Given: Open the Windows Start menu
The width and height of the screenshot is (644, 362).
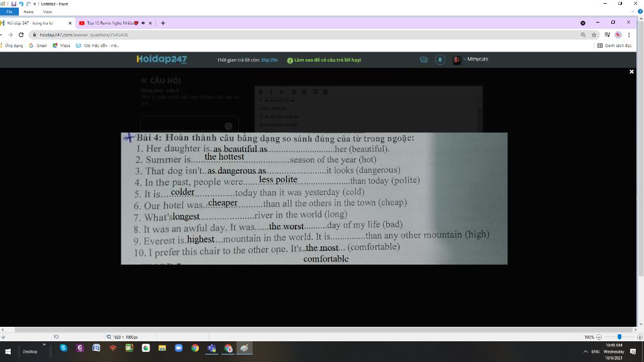Looking at the screenshot, I should point(8,351).
